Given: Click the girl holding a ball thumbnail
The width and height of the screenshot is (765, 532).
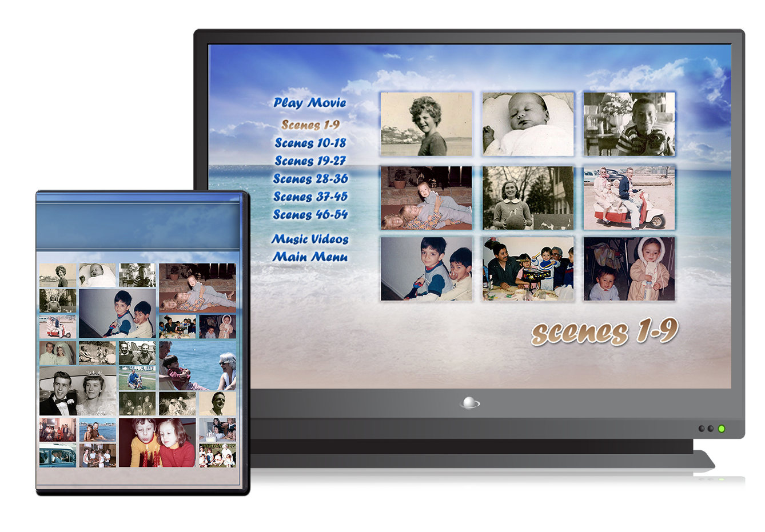Looking at the screenshot, I should (x=528, y=198).
